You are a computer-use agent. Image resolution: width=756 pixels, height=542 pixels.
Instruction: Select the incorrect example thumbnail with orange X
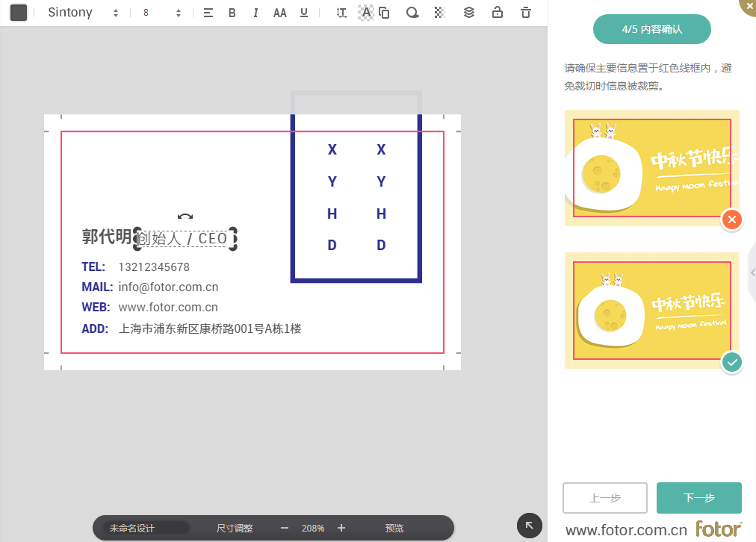click(x=652, y=168)
